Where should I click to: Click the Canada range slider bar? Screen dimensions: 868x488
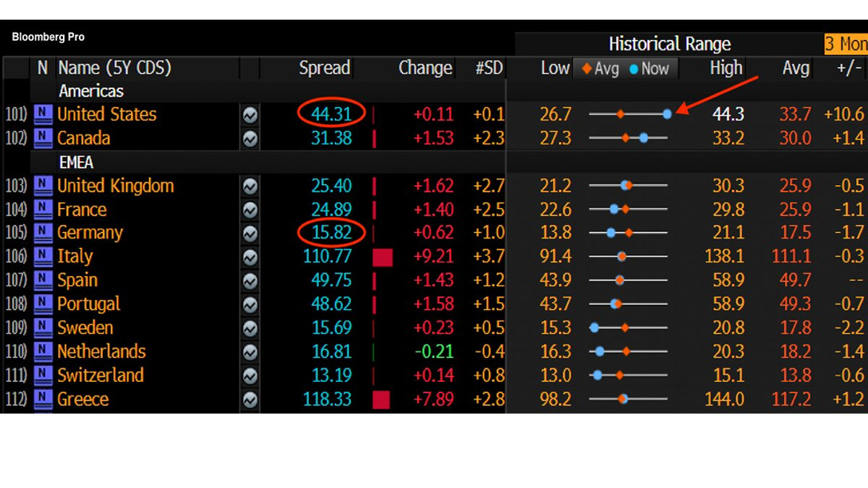pos(629,138)
